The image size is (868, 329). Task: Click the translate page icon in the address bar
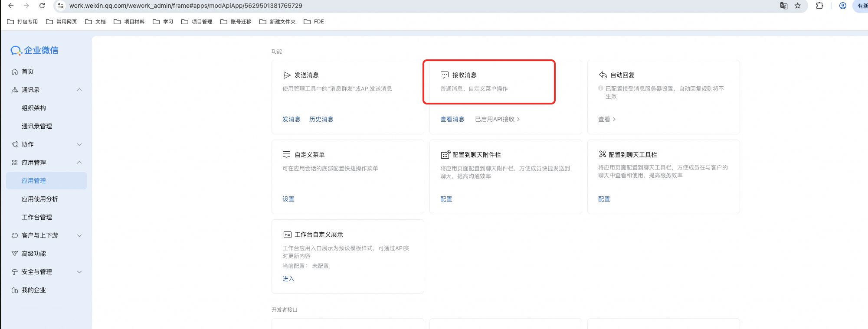[783, 6]
